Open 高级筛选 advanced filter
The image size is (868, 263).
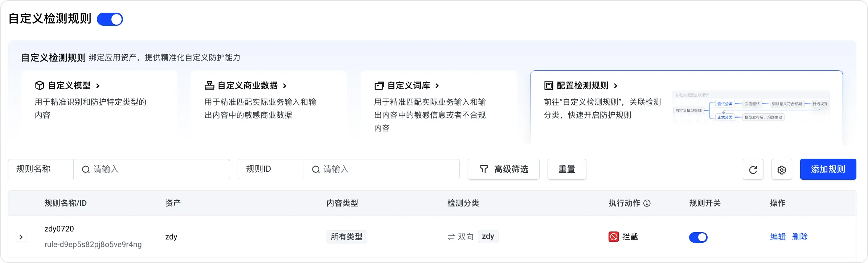[504, 169]
